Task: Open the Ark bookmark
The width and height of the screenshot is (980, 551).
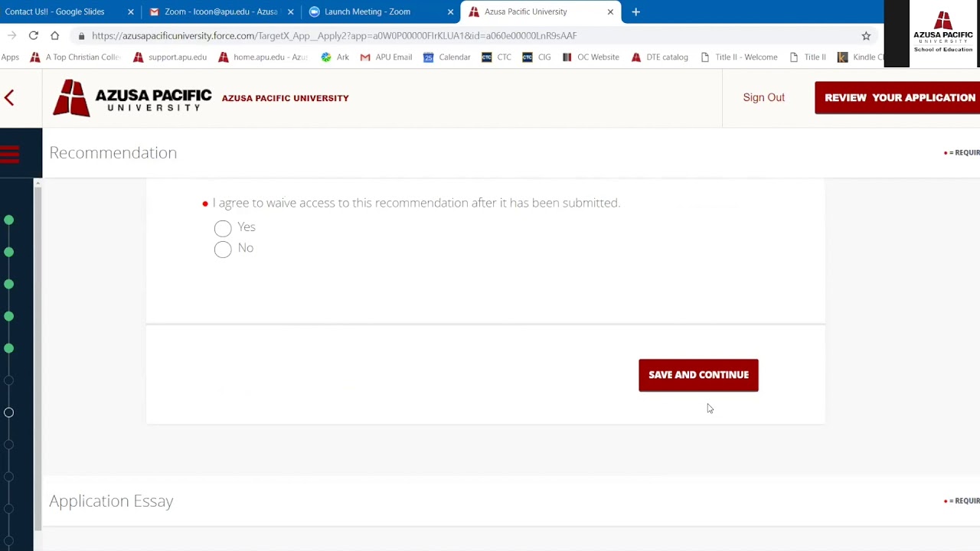Action: pos(335,57)
